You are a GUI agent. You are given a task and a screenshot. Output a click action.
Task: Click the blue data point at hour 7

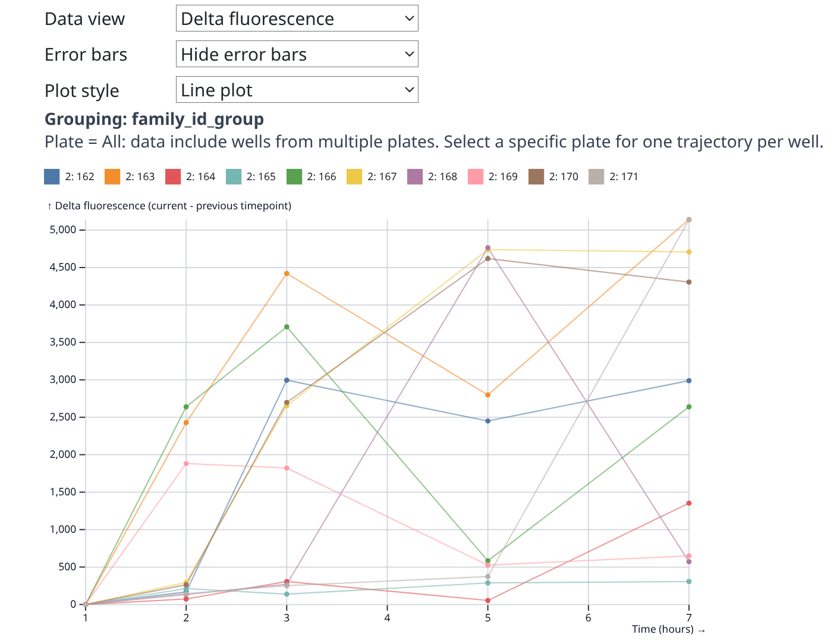[689, 381]
